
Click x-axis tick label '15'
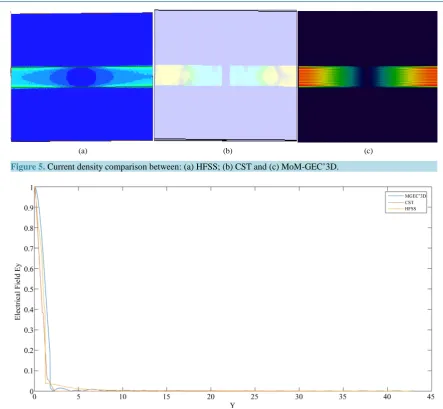166,397
